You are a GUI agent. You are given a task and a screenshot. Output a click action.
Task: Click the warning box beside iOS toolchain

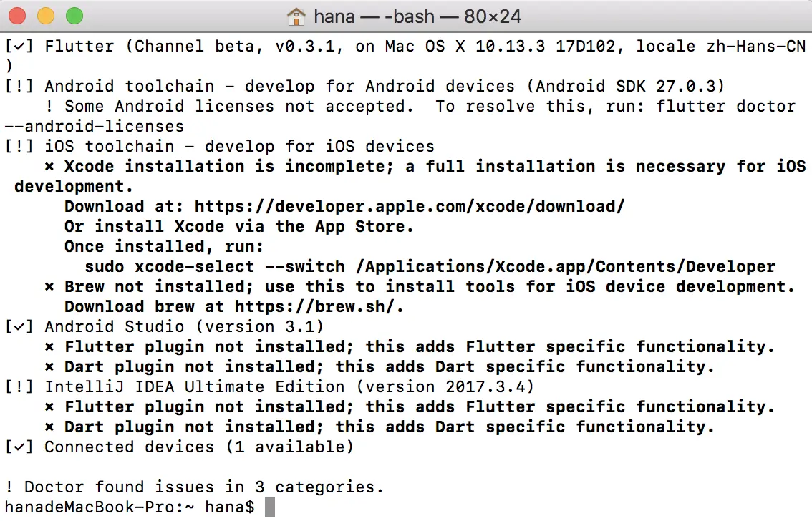[x=19, y=147]
